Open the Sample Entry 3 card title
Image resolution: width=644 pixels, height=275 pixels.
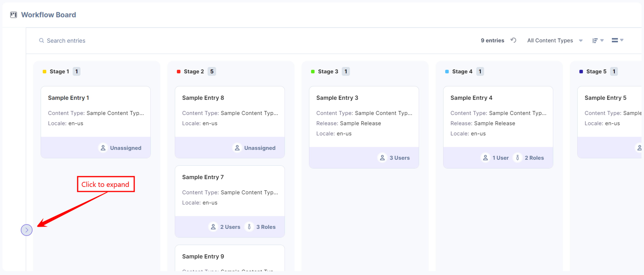pos(337,98)
